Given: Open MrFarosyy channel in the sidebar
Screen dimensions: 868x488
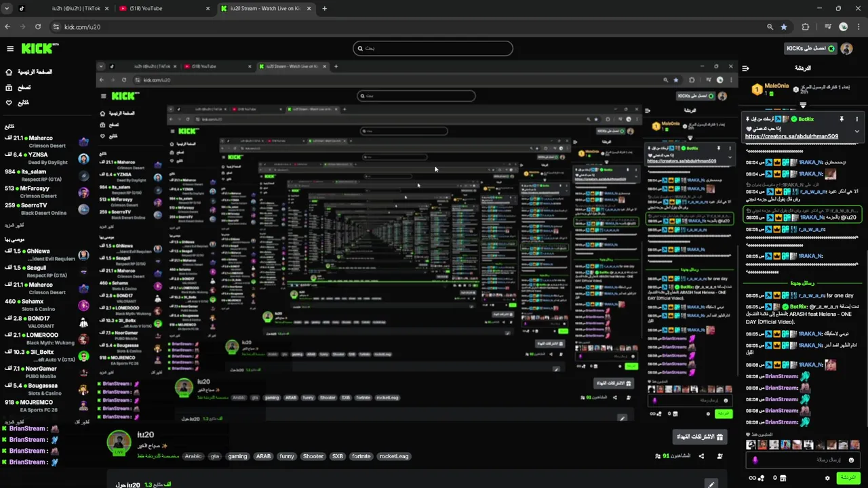Looking at the screenshot, I should click(46, 192).
